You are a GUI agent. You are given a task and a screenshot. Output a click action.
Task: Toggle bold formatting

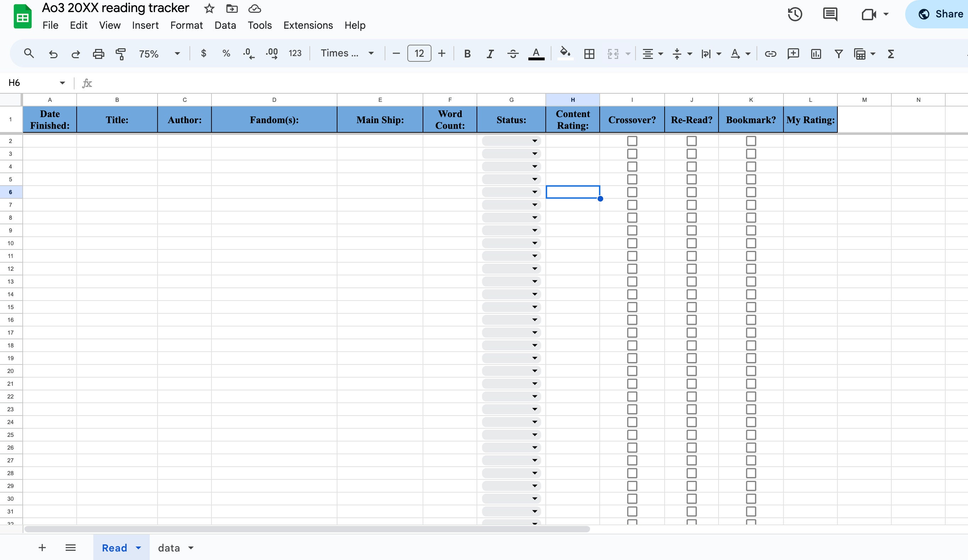point(467,53)
